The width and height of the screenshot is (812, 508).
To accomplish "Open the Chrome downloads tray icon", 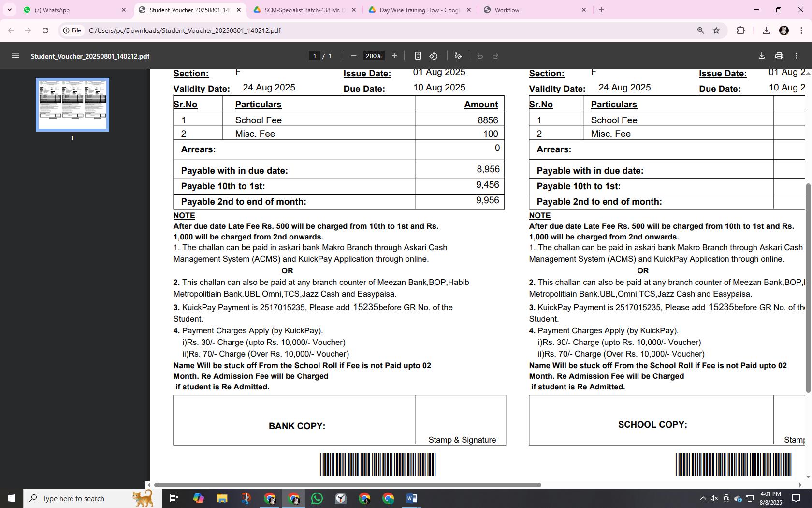I will 766,30.
